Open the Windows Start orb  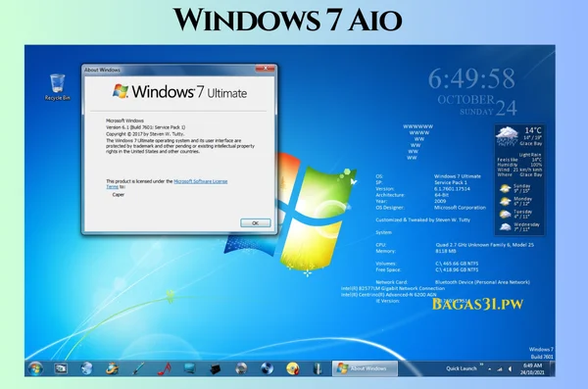coord(35,368)
